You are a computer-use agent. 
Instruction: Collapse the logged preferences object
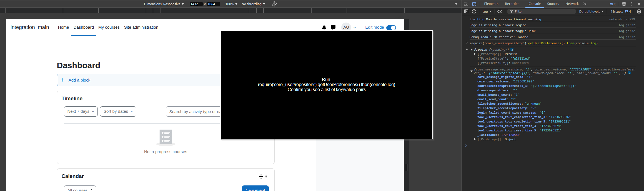tap(472, 71)
